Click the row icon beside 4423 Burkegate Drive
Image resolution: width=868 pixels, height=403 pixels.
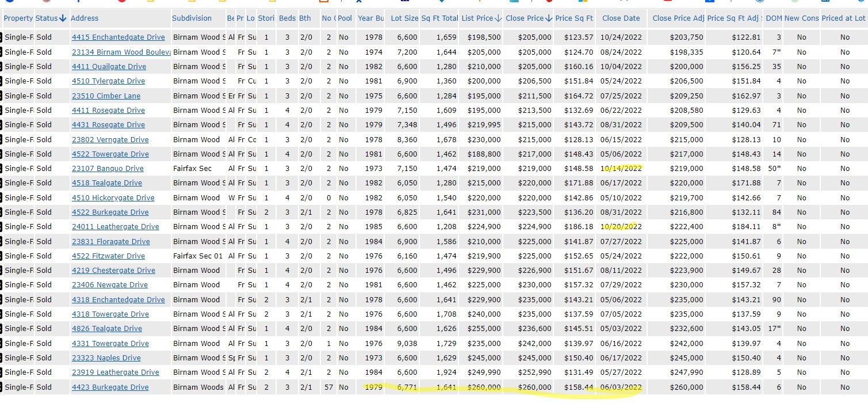tap(1, 387)
